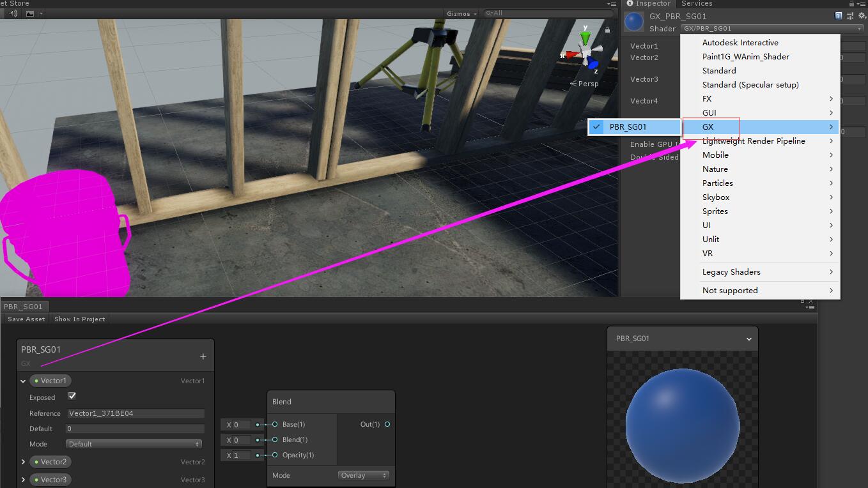This screenshot has width=868, height=488.
Task: Expand the Vector2 property
Action: [24, 462]
